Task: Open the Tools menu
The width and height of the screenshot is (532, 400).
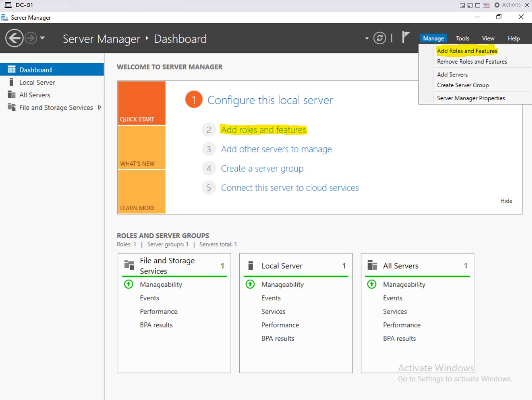Action: click(x=462, y=38)
